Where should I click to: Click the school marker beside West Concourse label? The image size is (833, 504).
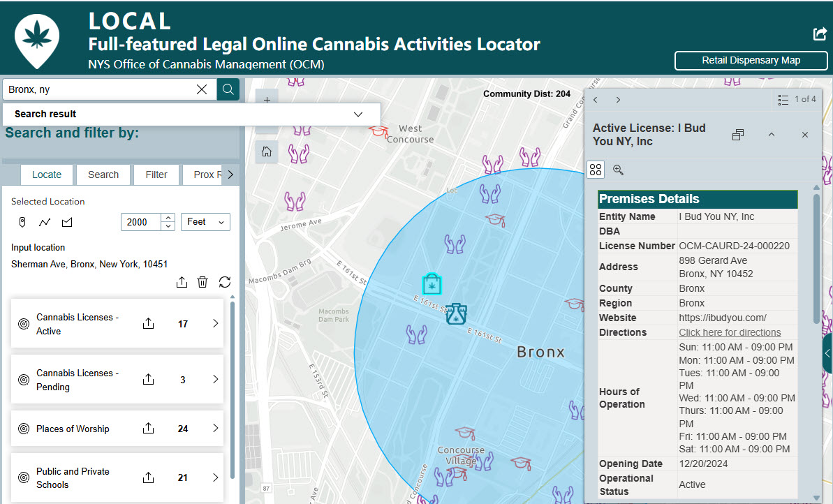click(378, 131)
